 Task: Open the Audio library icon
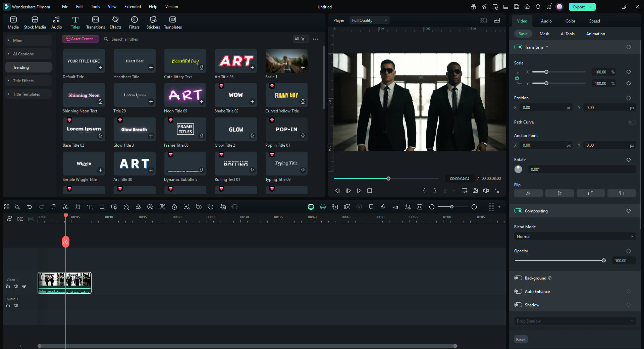[56, 23]
